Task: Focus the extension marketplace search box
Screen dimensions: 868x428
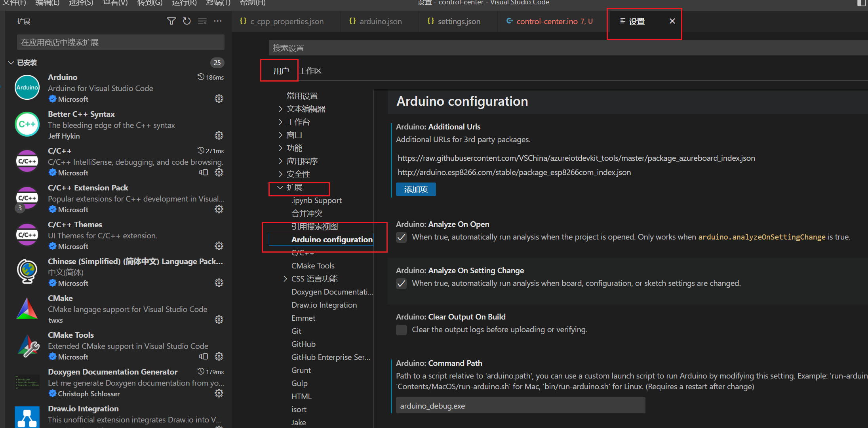Action: [x=120, y=42]
